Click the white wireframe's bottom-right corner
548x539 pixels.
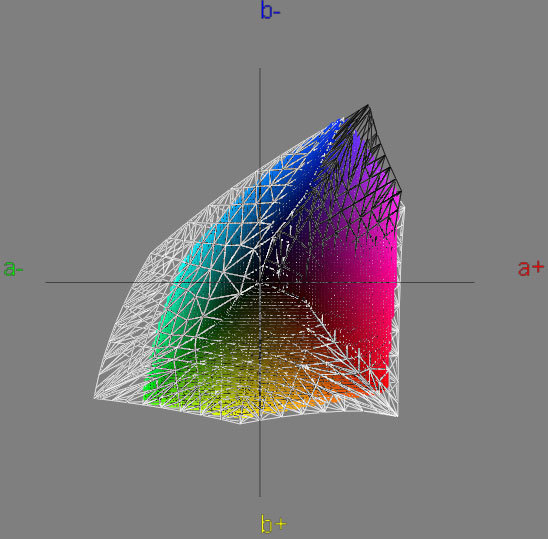point(397,415)
